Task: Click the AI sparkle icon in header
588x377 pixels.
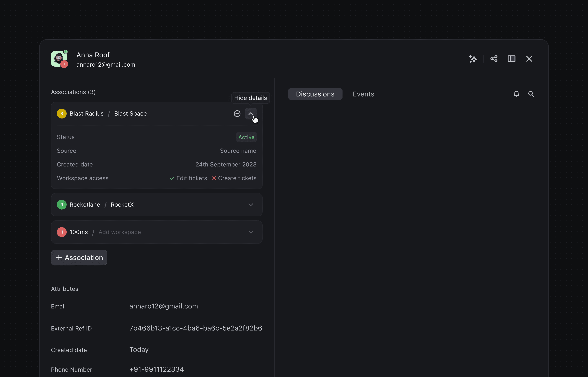Action: coord(473,59)
